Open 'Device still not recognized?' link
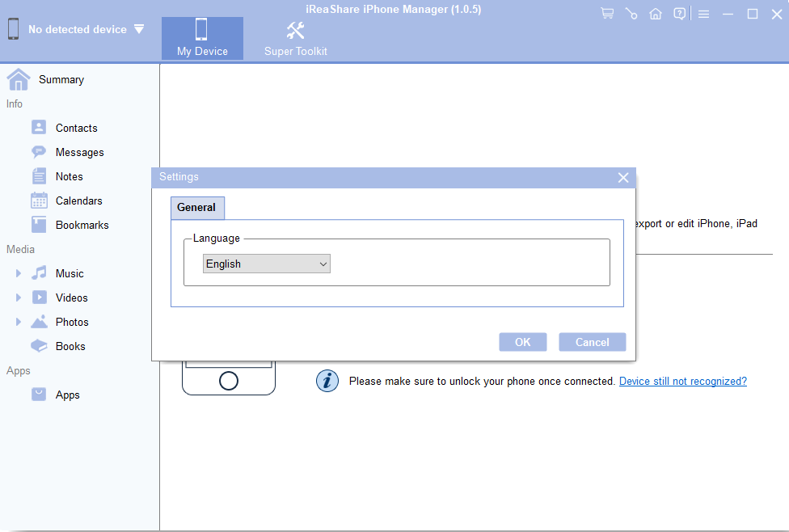 (x=683, y=381)
